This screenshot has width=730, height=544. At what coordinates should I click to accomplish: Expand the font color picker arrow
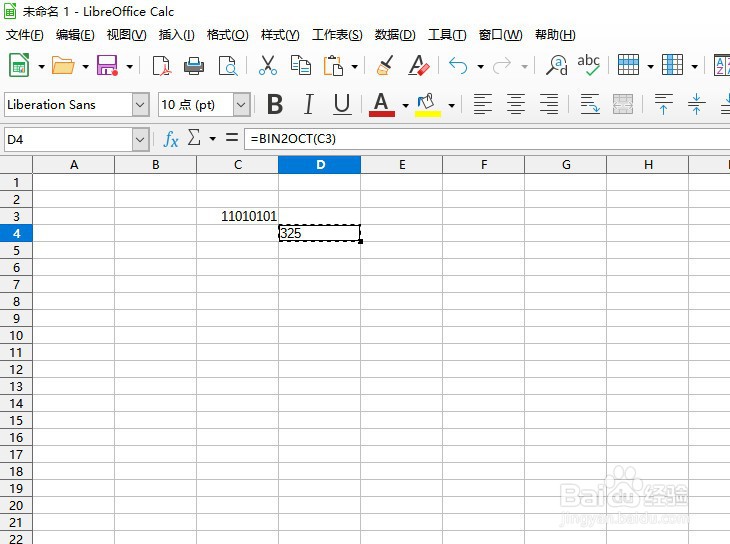pos(406,105)
